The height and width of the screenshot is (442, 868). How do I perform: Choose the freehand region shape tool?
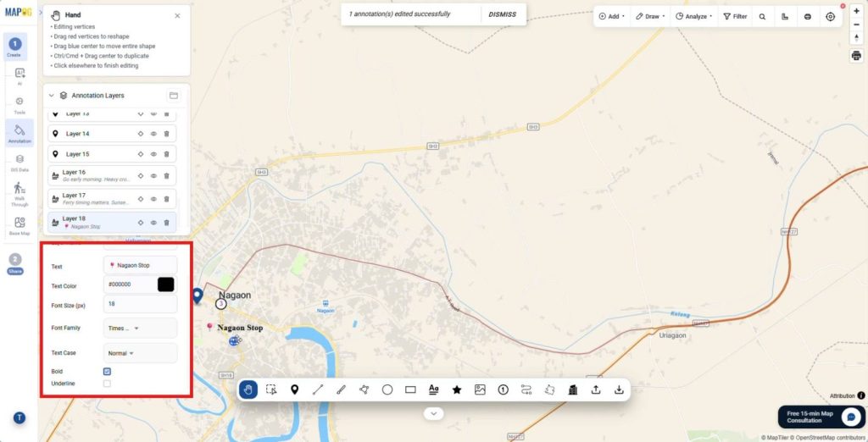click(549, 390)
